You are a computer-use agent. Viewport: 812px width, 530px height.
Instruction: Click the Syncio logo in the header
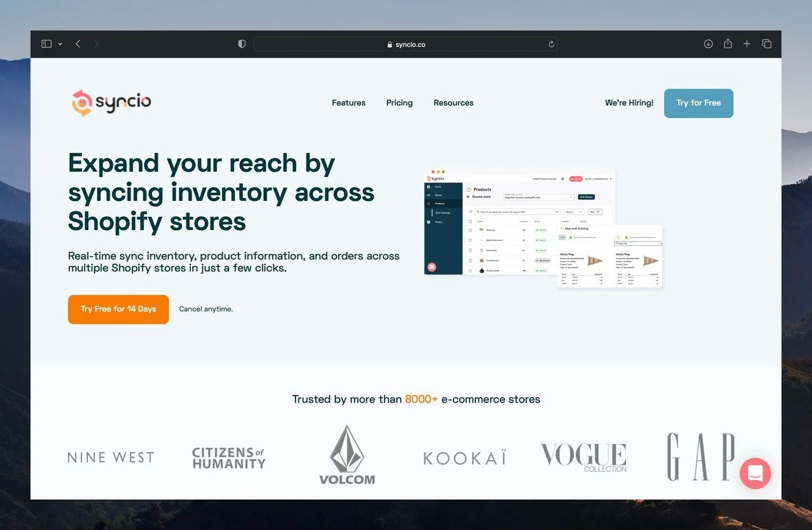click(x=110, y=103)
